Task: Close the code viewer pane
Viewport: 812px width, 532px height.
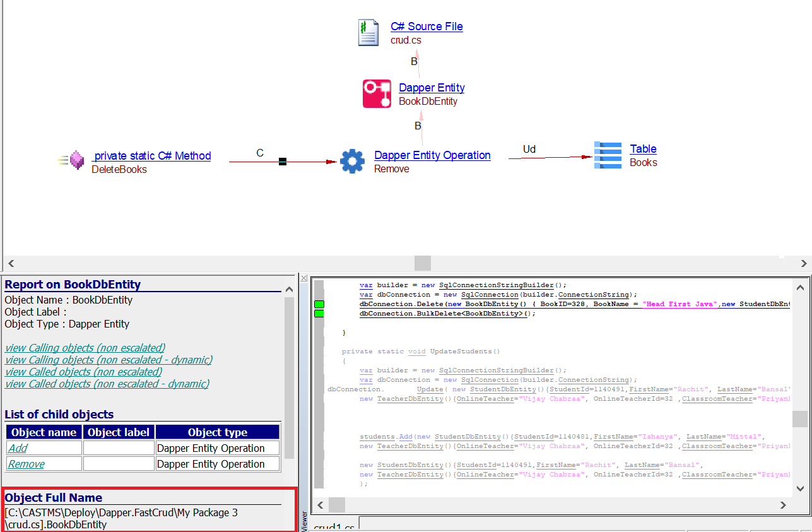Action: coord(304,278)
